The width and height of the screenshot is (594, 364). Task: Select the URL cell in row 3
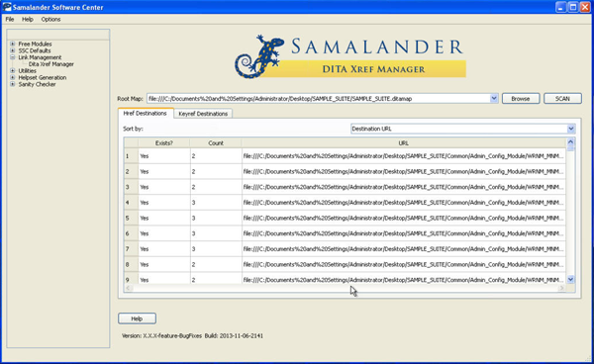(404, 187)
